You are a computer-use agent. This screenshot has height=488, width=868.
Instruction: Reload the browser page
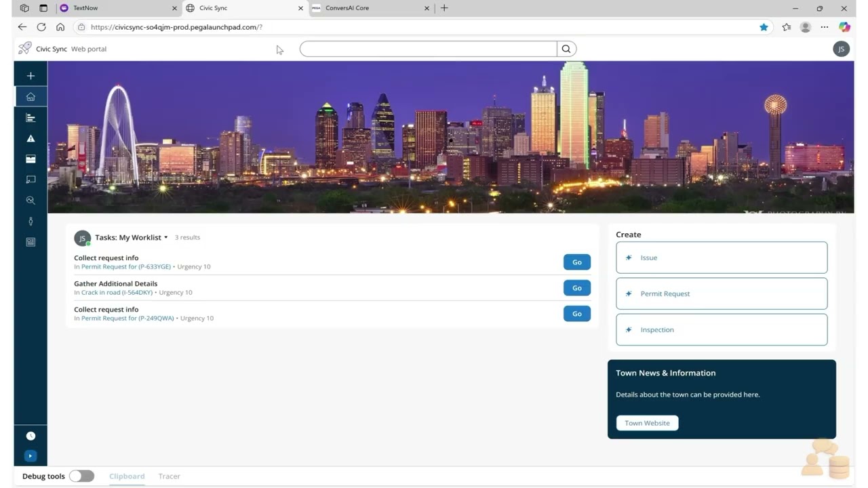(x=41, y=27)
